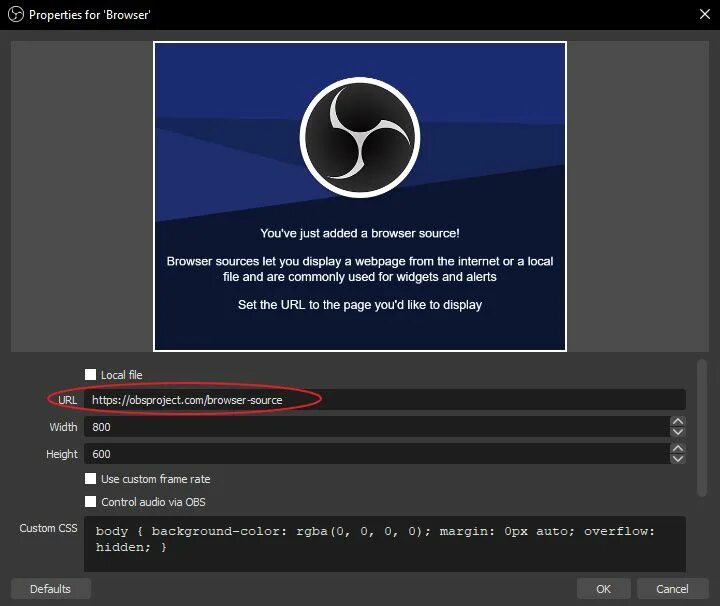Click "Properties for 'Browser'" title text

tap(90, 15)
